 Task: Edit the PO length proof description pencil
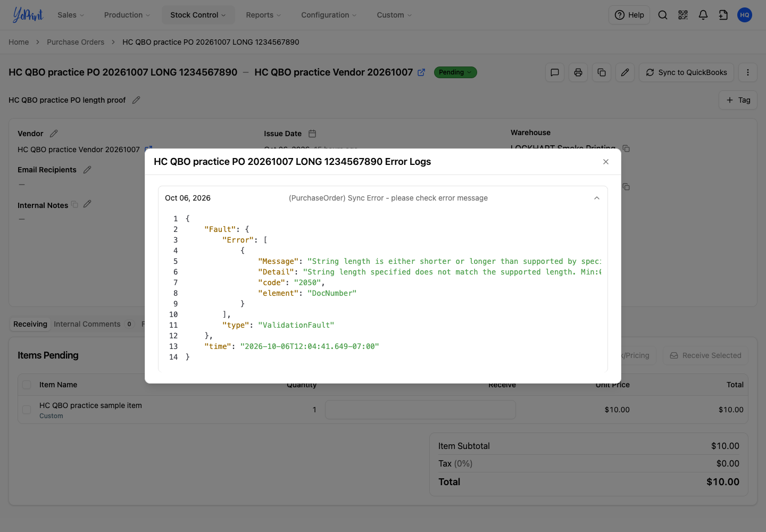(136, 100)
